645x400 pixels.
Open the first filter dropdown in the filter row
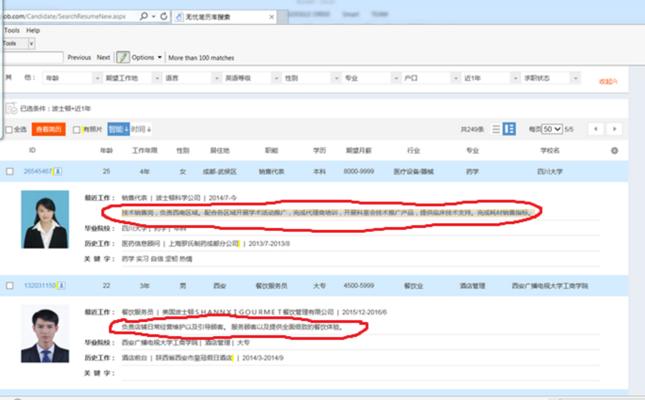coord(72,78)
